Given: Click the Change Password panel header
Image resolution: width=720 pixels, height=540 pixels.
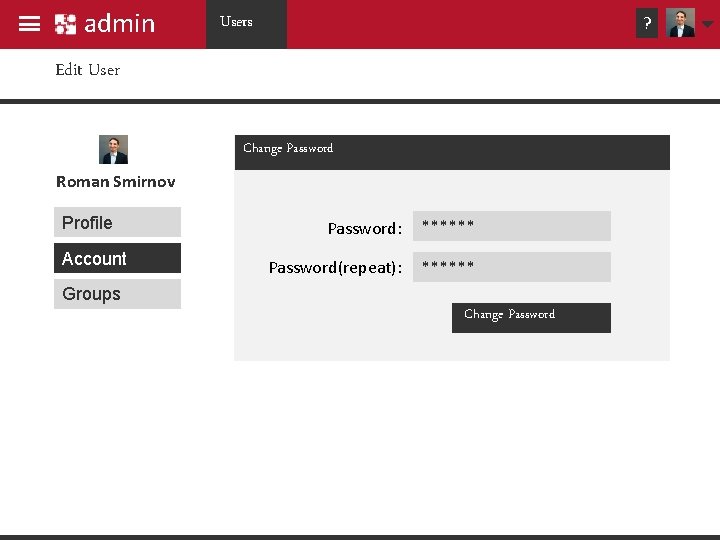Looking at the screenshot, I should 452,152.
